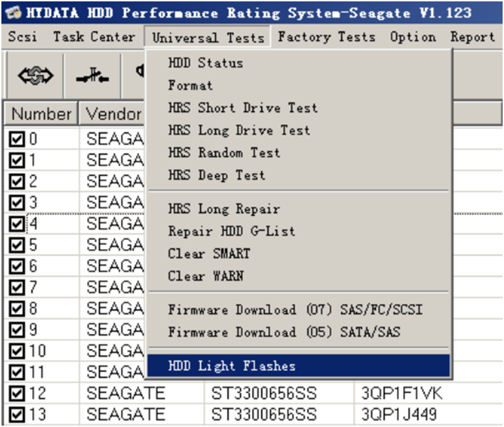504x427 pixels.
Task: Choose the Format menu entry
Action: 299,86
